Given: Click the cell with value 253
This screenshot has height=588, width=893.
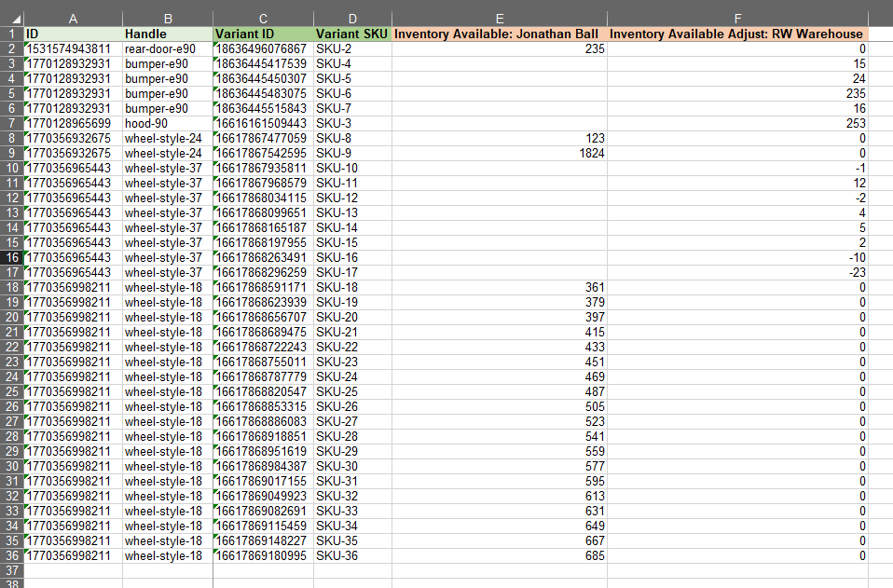Looking at the screenshot, I should coord(737,123).
